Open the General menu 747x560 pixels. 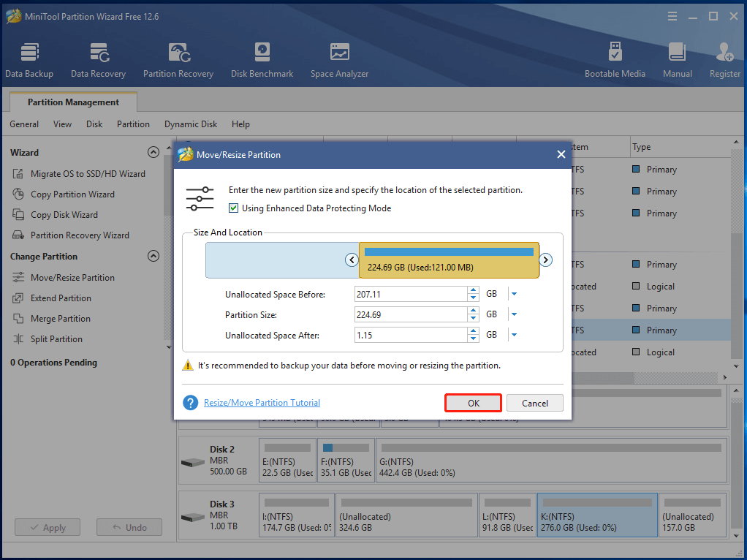click(24, 124)
